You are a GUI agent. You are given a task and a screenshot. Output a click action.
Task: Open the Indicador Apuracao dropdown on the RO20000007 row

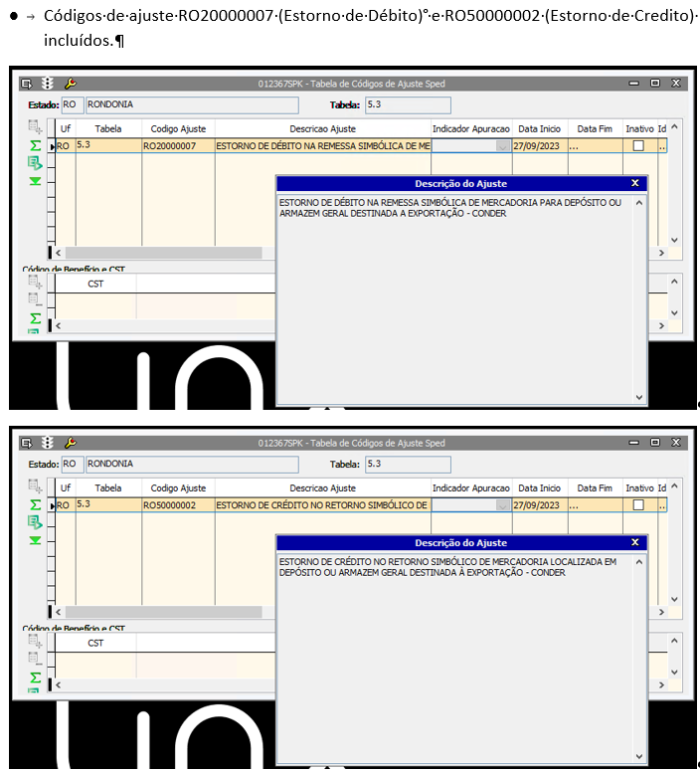coord(502,146)
